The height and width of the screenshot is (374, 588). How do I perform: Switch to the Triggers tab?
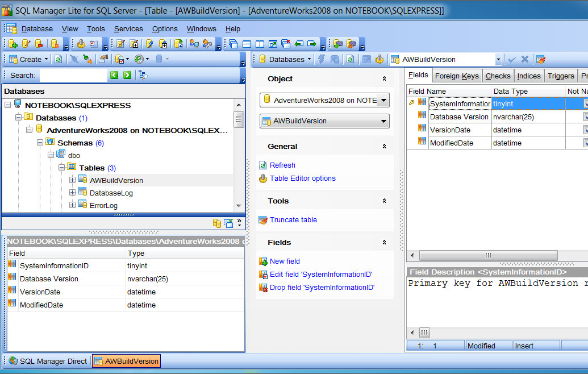point(561,76)
